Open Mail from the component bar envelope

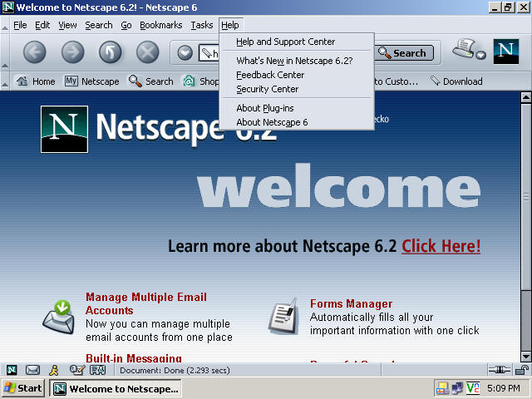coord(32,370)
